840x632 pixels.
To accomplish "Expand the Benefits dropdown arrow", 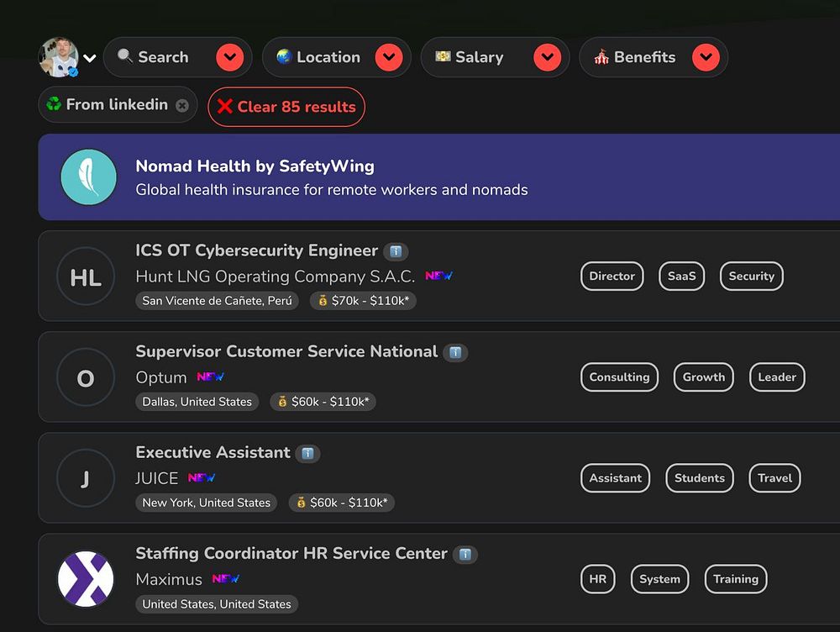I will (x=706, y=57).
